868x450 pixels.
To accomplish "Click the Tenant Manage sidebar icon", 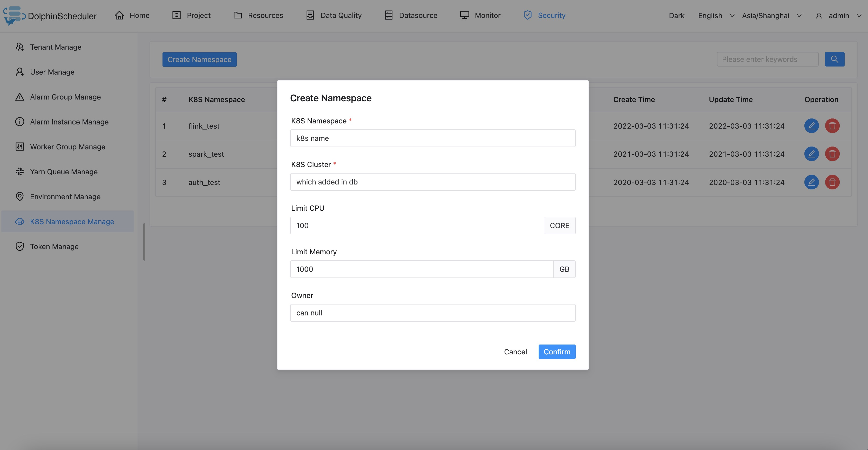I will [19, 47].
